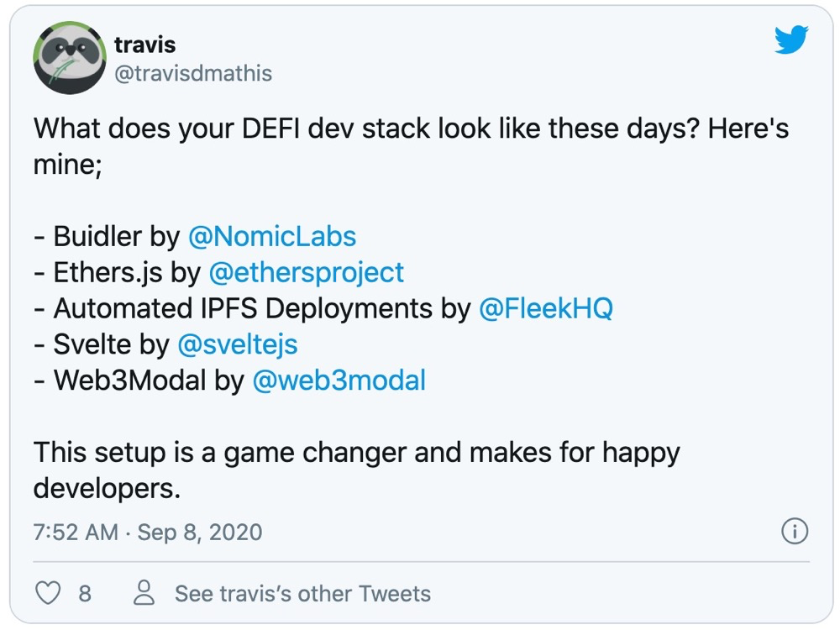This screenshot has width=840, height=630.
Task: Open the @ethersproject mention
Action: (x=306, y=272)
